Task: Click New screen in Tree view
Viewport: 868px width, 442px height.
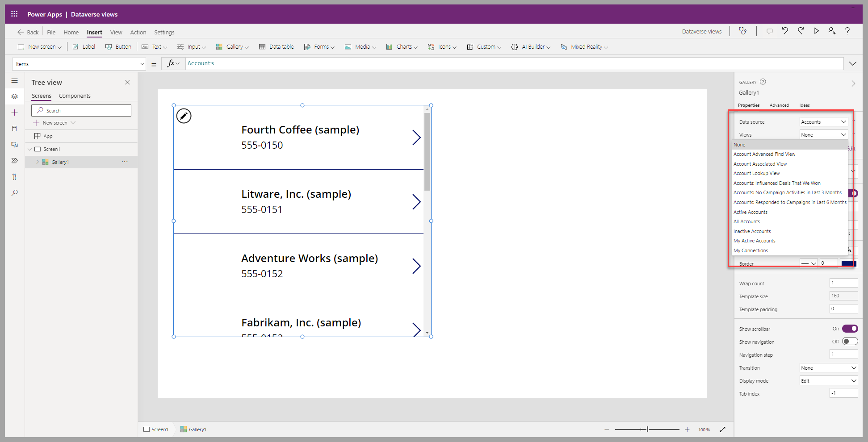Action: 55,123
